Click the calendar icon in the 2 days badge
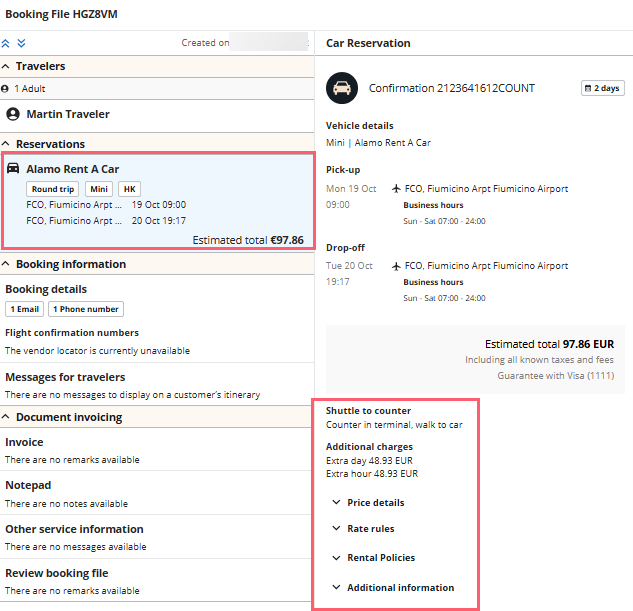This screenshot has width=633, height=611. tap(588, 88)
